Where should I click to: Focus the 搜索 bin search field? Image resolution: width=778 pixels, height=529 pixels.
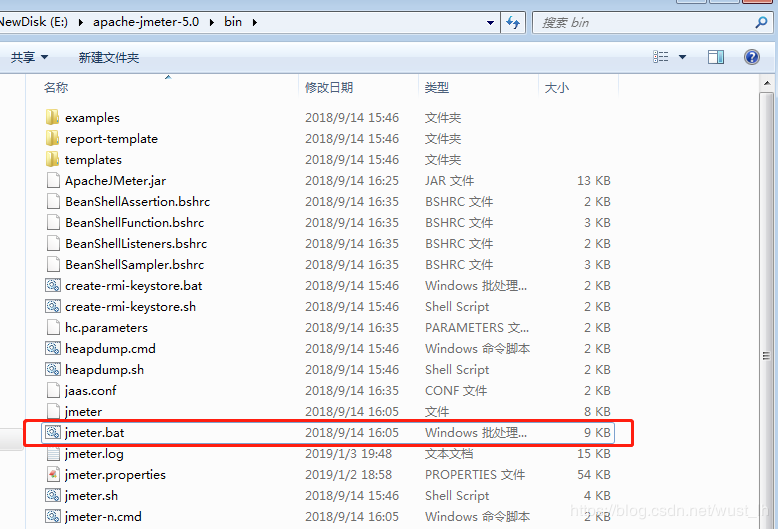click(640, 22)
